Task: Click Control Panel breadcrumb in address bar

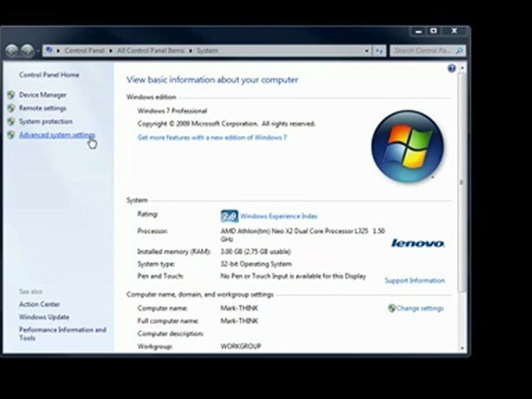Action: tap(84, 50)
